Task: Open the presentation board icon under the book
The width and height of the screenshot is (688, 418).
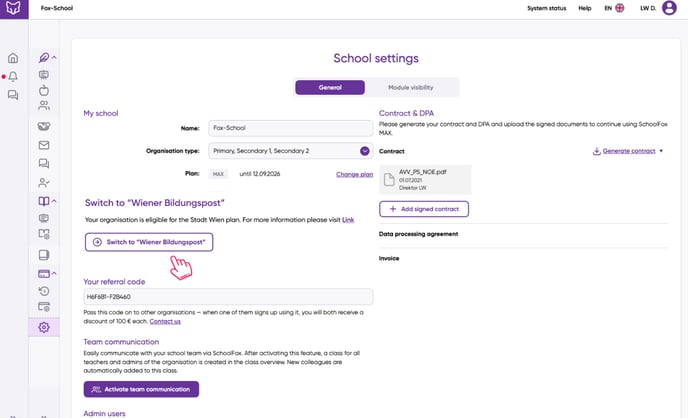Action: 43,218
